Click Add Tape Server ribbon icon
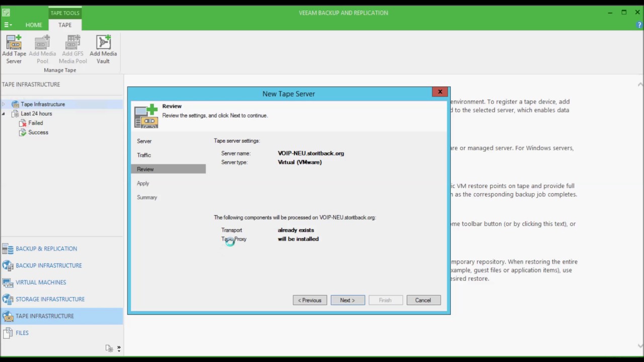 click(x=14, y=42)
